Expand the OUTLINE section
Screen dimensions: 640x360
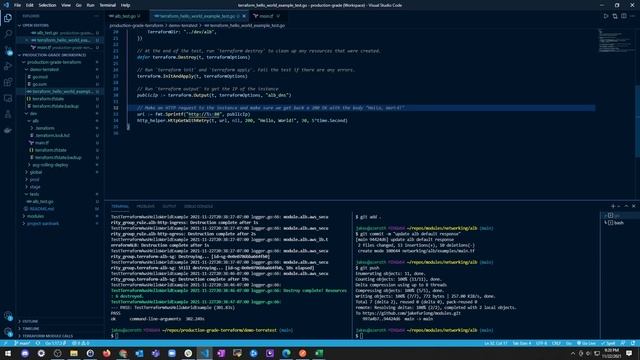coord(30,321)
